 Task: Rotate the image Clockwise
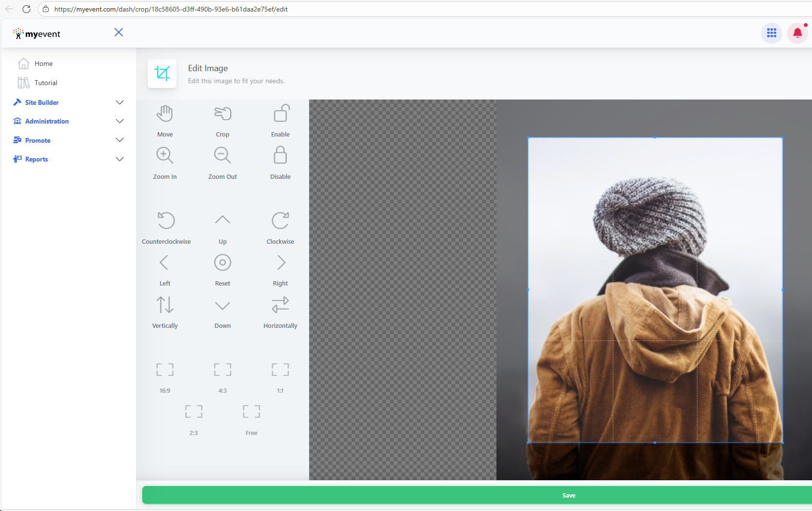click(280, 221)
